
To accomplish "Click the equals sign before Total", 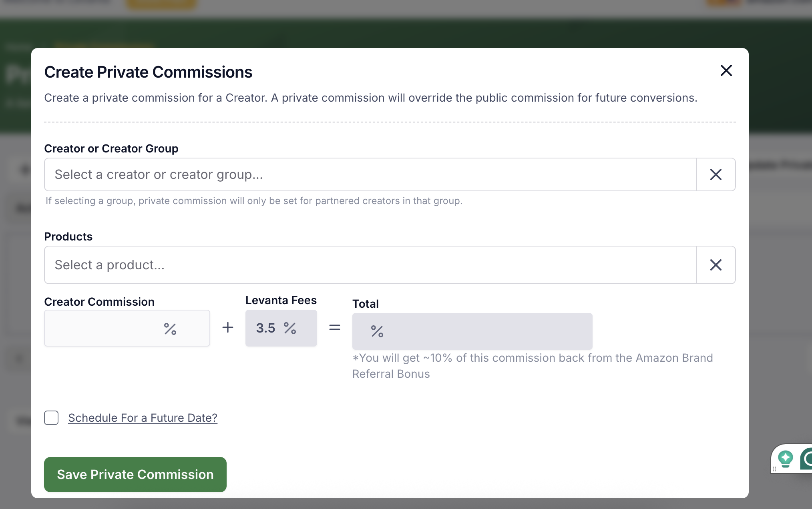I will pyautogui.click(x=335, y=327).
